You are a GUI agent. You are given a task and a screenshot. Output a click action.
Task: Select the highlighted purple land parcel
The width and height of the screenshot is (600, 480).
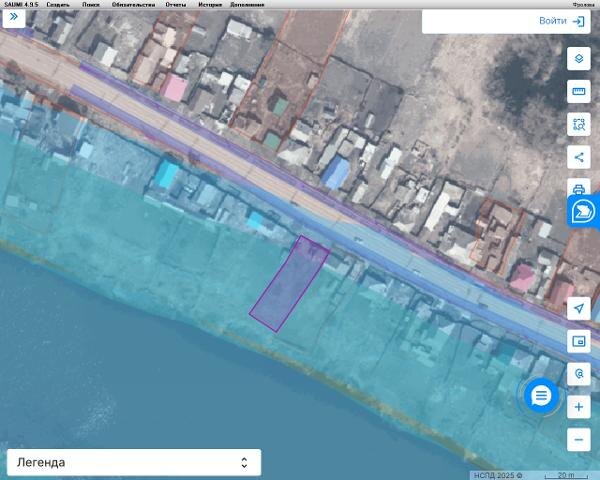click(289, 284)
